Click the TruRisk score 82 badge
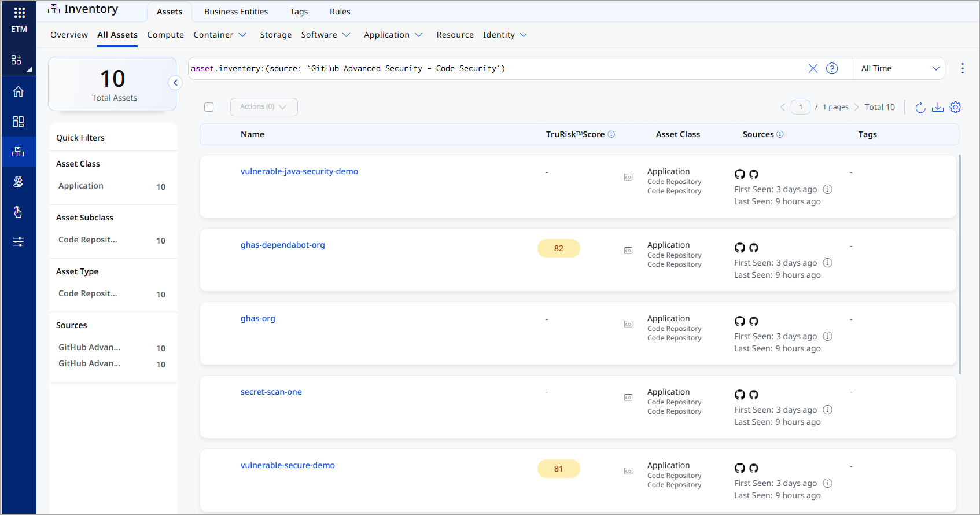This screenshot has height=515, width=980. click(x=558, y=248)
